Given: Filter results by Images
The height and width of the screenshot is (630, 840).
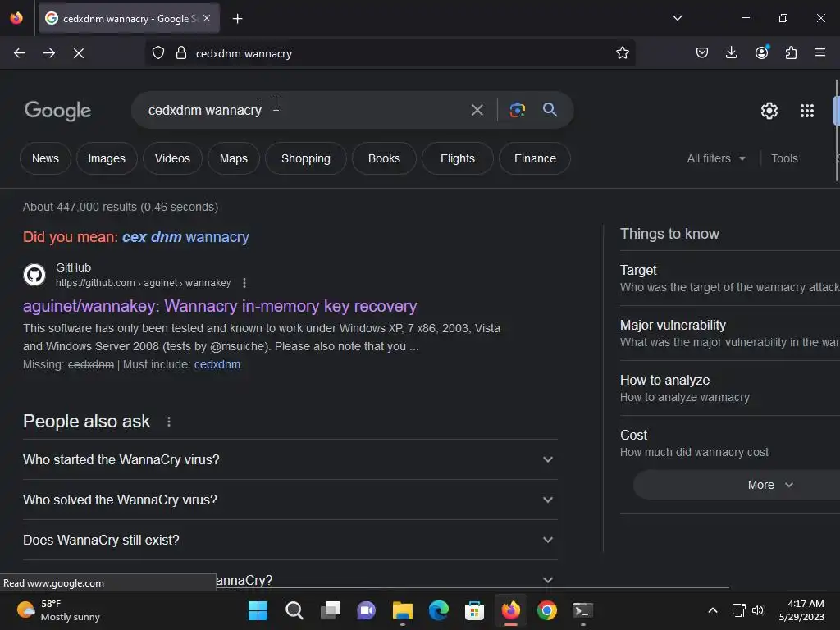Looking at the screenshot, I should [x=107, y=158].
